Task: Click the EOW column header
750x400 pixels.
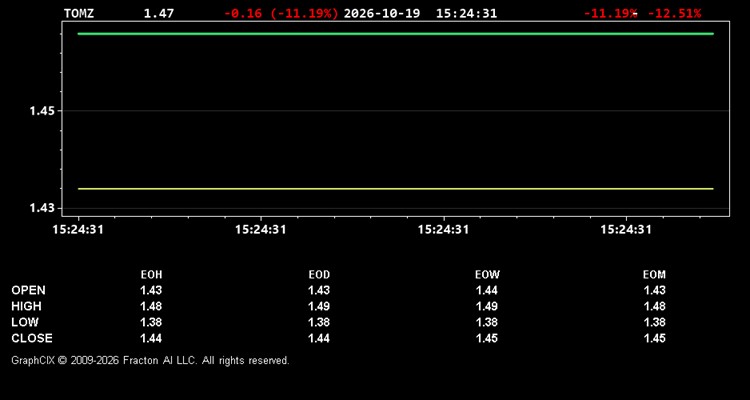Action: 487,275
